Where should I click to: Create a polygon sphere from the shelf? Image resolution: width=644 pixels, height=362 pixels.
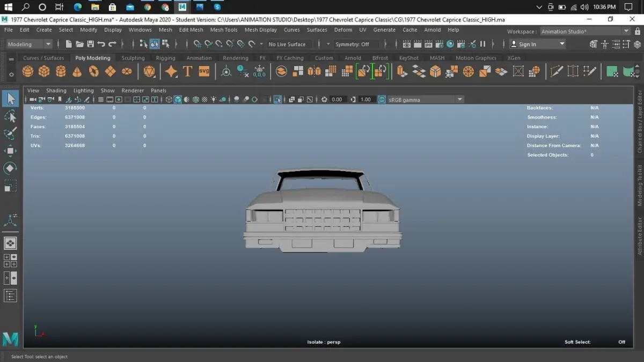click(28, 71)
